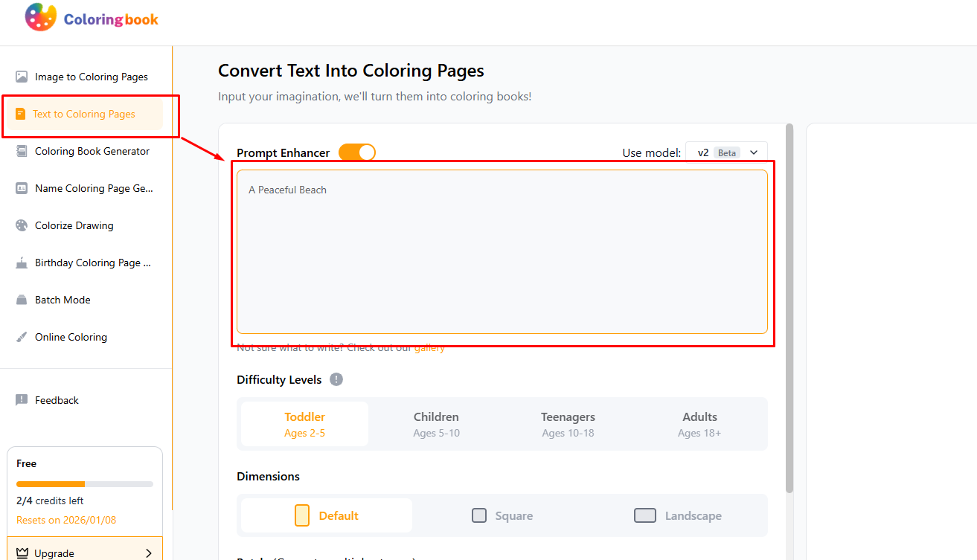This screenshot has height=560, width=977.
Task: Select Children Ages 5-10 difficulty
Action: [x=436, y=424]
